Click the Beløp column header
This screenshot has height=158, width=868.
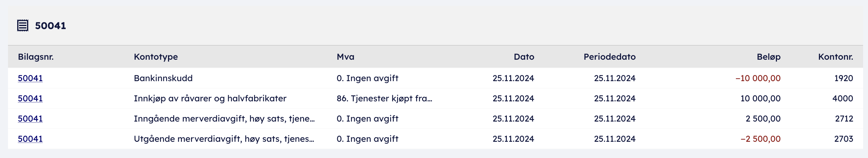click(x=768, y=57)
